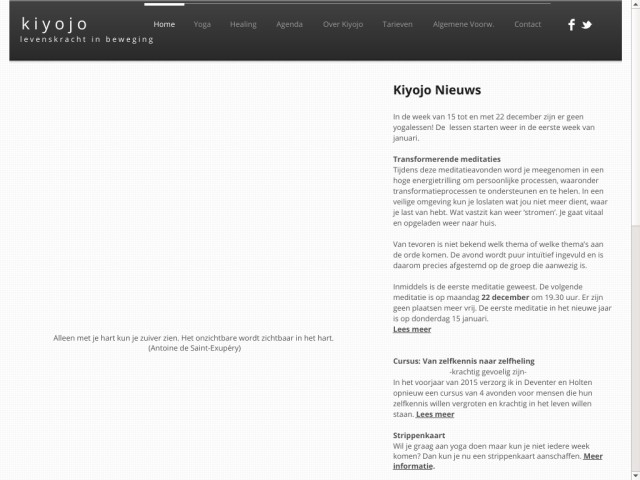The image size is (640, 480).
Task: Click the kiyojo logo text
Action: [54, 23]
